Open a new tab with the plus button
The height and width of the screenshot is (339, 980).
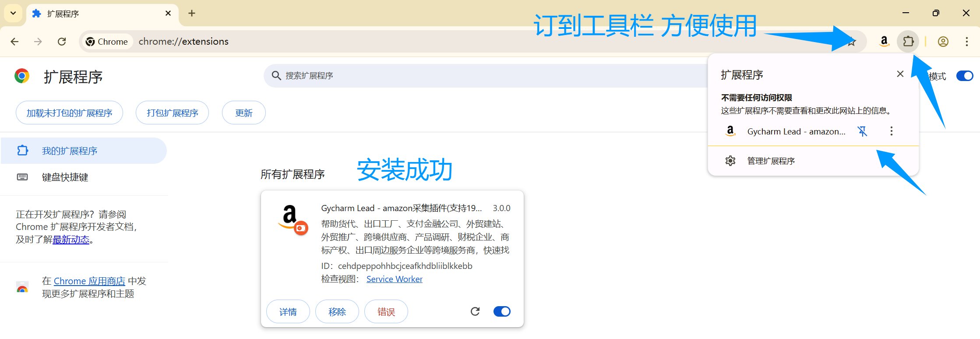[192, 13]
